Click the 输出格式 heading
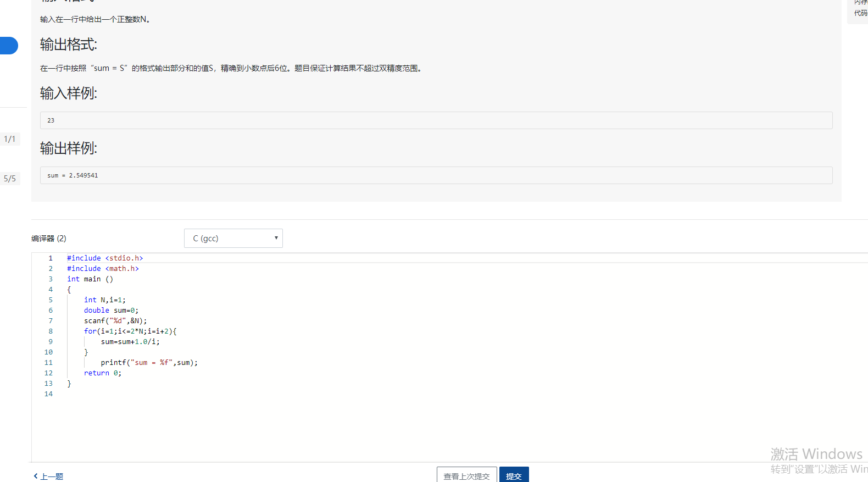Screen dimensions: 868x482 point(69,45)
